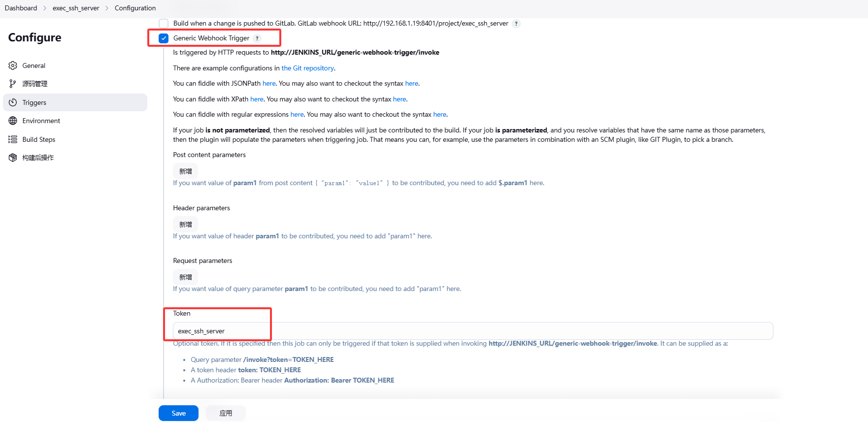Go to Dashboard breadcrumb

click(21, 8)
